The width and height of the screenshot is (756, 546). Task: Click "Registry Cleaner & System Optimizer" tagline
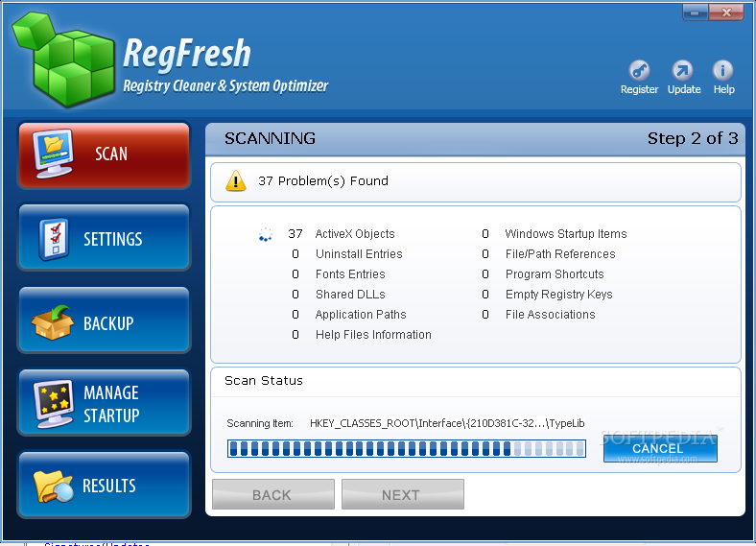click(x=225, y=85)
